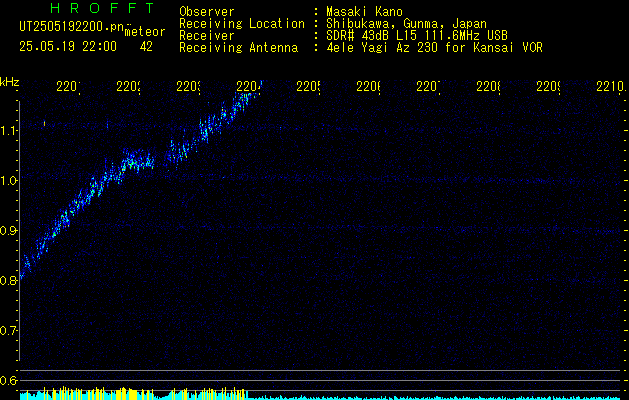The image size is (629, 400).
Task: Click the Receiving Location label
Action: (242, 24)
